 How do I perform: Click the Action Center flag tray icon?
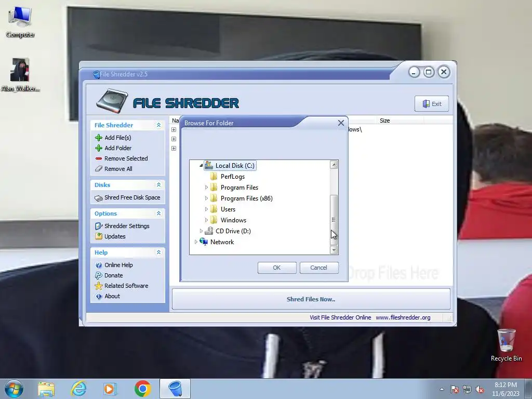tap(455, 389)
